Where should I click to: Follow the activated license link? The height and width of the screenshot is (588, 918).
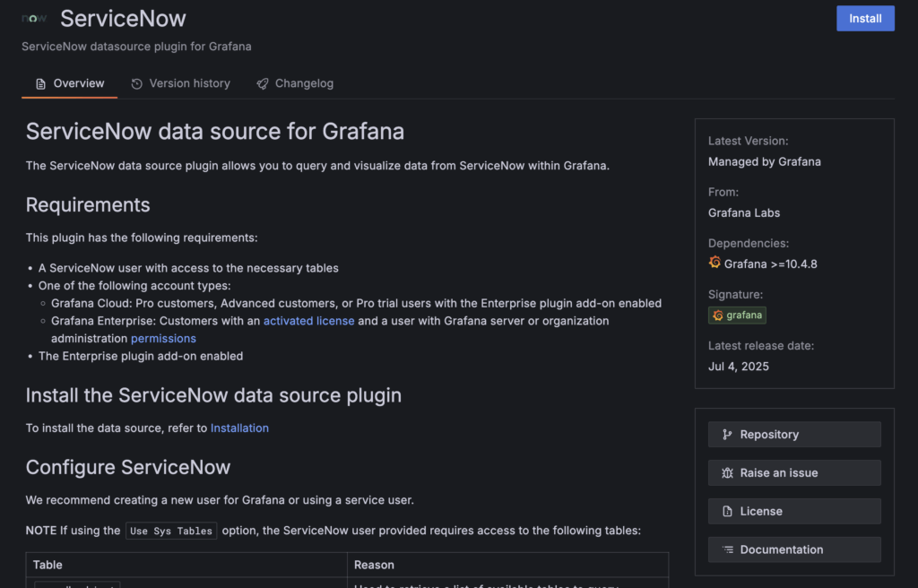pos(308,320)
